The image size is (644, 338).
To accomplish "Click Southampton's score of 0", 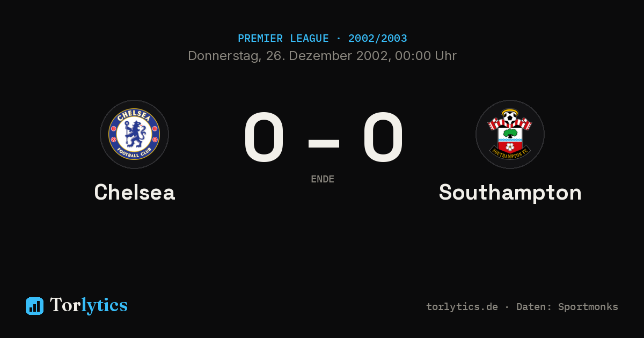I will click(x=383, y=137).
